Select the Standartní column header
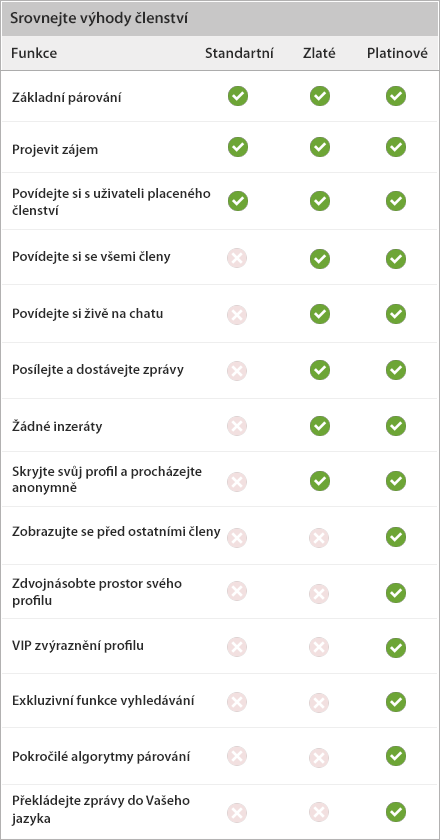Image resolution: width=440 pixels, height=840 pixels. [x=239, y=53]
